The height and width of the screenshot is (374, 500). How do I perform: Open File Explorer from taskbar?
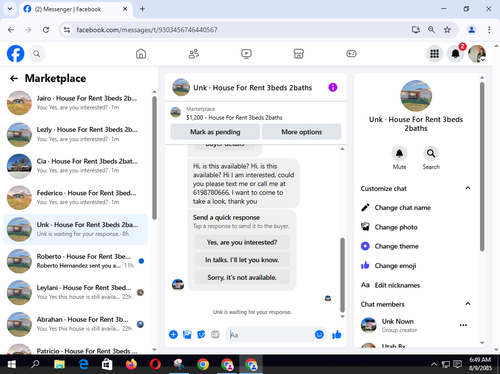[x=59, y=364]
